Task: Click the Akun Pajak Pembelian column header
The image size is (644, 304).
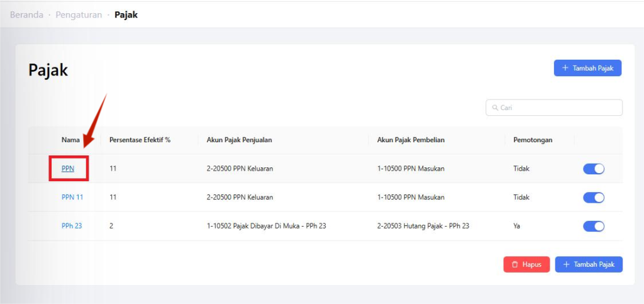Action: point(411,140)
